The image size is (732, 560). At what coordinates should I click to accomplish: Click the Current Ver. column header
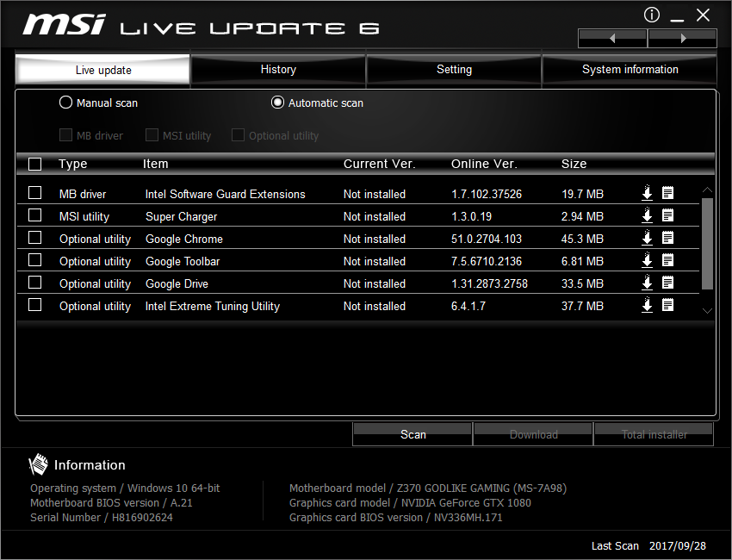379,164
